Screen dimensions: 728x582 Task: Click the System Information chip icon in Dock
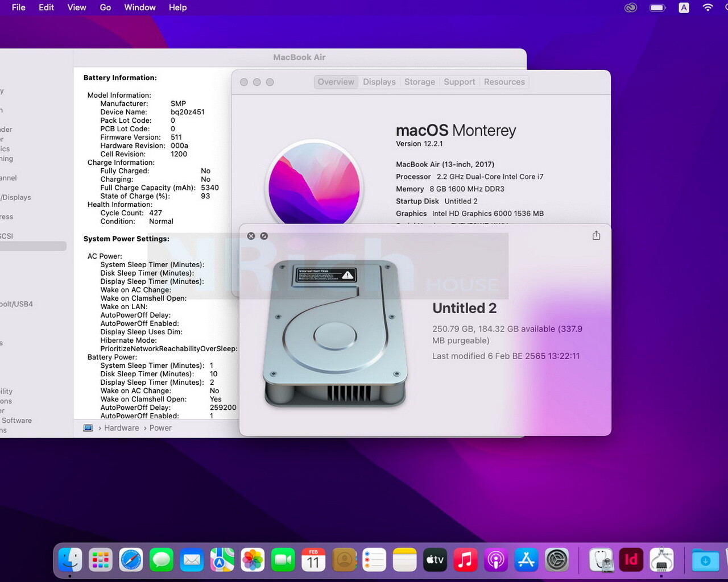[661, 560]
